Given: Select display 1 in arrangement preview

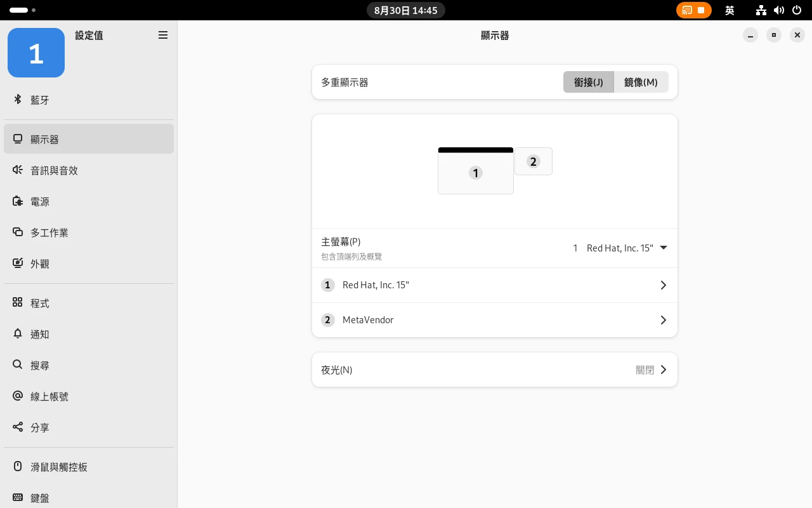Looking at the screenshot, I should tap(475, 173).
